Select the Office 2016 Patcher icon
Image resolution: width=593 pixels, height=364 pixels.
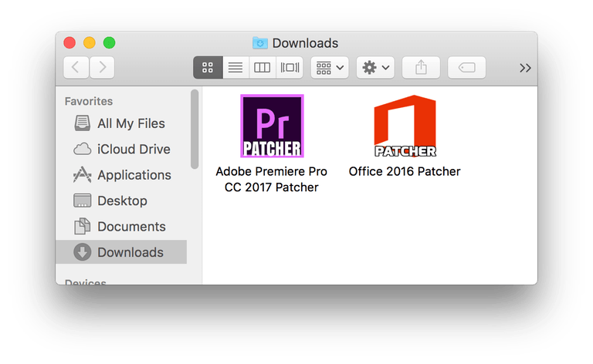click(x=405, y=126)
